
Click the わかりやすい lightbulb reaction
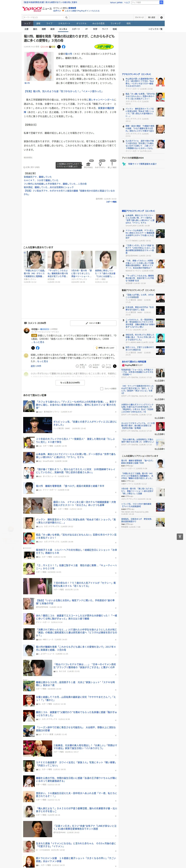tap(100, 164)
